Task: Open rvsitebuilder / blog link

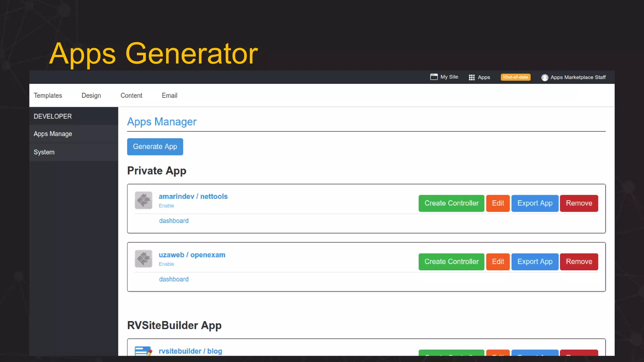Action: tap(190, 351)
